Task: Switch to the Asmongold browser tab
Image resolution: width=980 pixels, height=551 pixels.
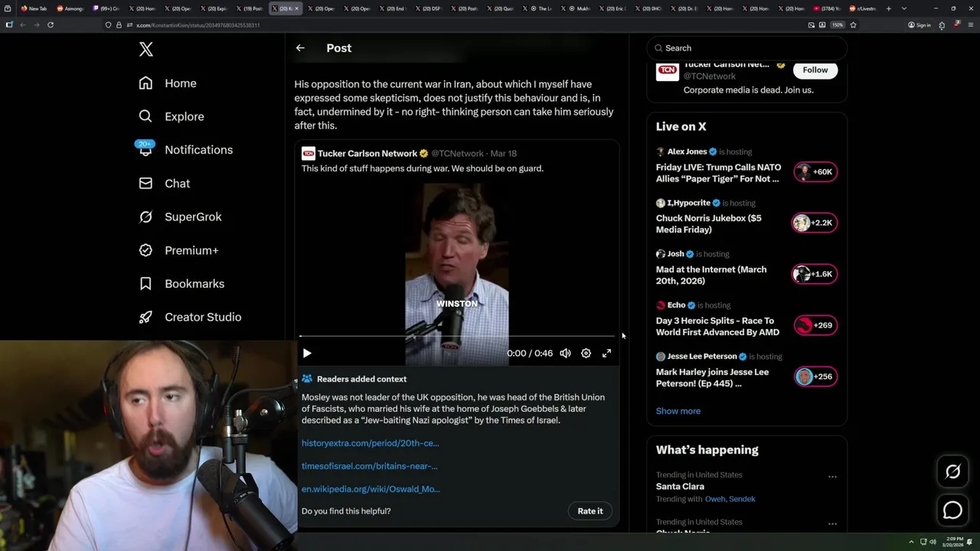Action: pos(70,8)
